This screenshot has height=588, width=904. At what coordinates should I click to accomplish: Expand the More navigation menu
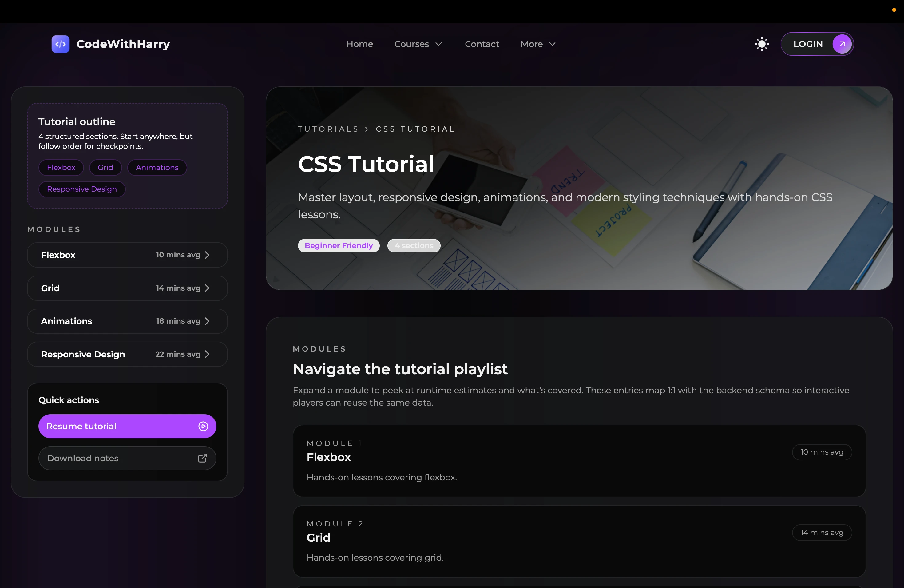coord(537,44)
